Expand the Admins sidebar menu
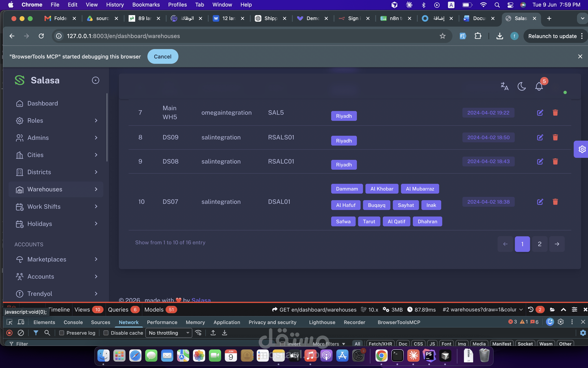 coord(56,138)
